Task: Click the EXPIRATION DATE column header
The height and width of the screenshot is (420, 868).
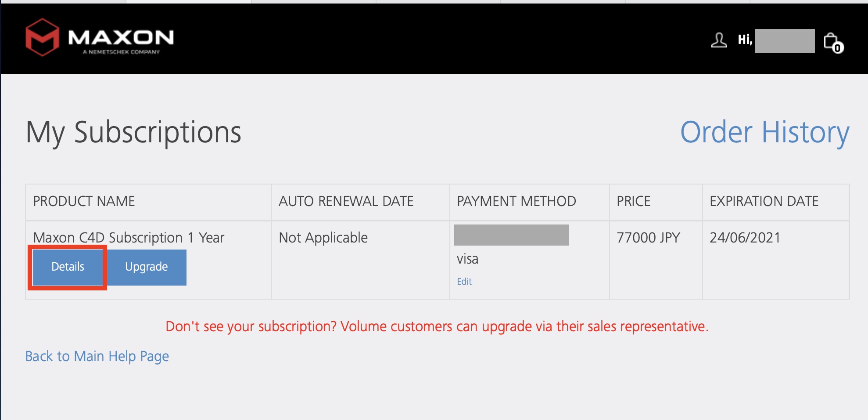Action: click(x=764, y=202)
